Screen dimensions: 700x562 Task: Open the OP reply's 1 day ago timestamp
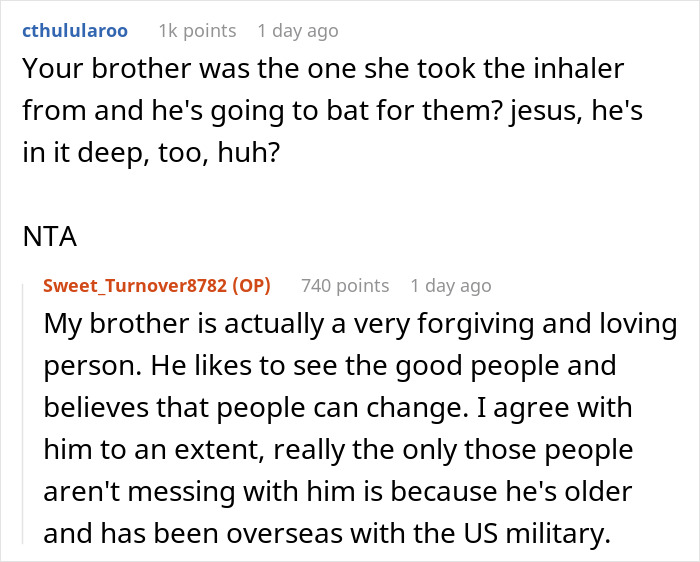coord(451,286)
